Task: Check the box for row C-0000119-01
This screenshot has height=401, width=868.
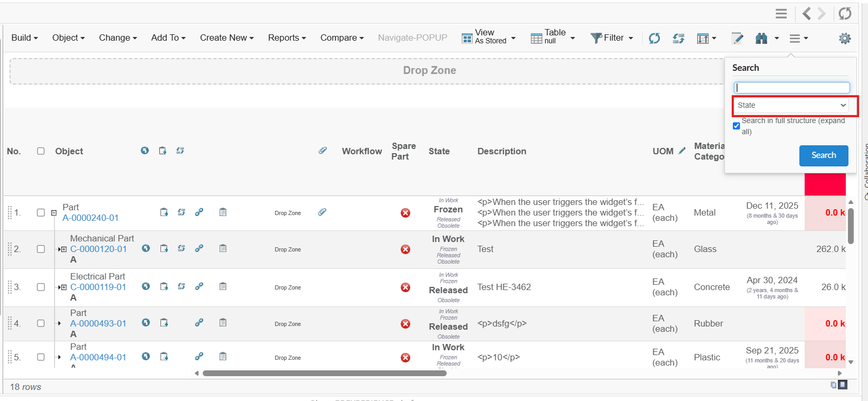Action: point(41,287)
